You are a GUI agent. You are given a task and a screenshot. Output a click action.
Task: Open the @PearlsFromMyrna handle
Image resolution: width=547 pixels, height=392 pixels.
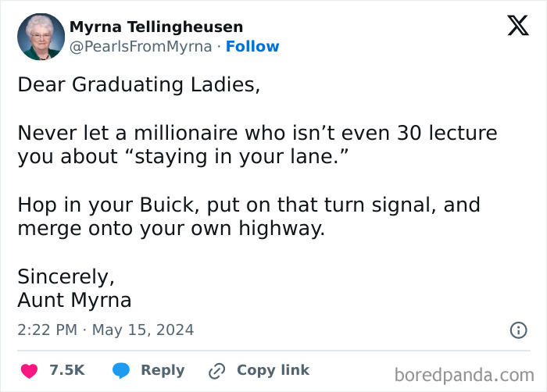pos(141,46)
